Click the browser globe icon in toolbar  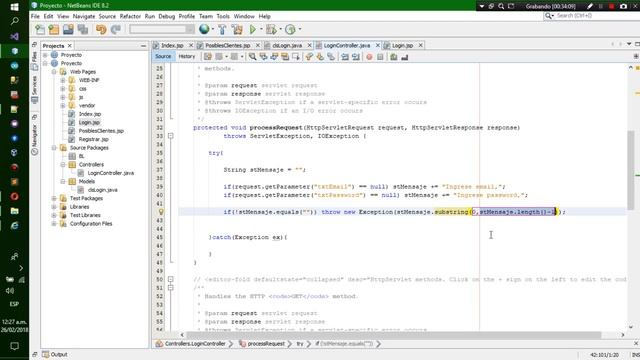pos(204,29)
